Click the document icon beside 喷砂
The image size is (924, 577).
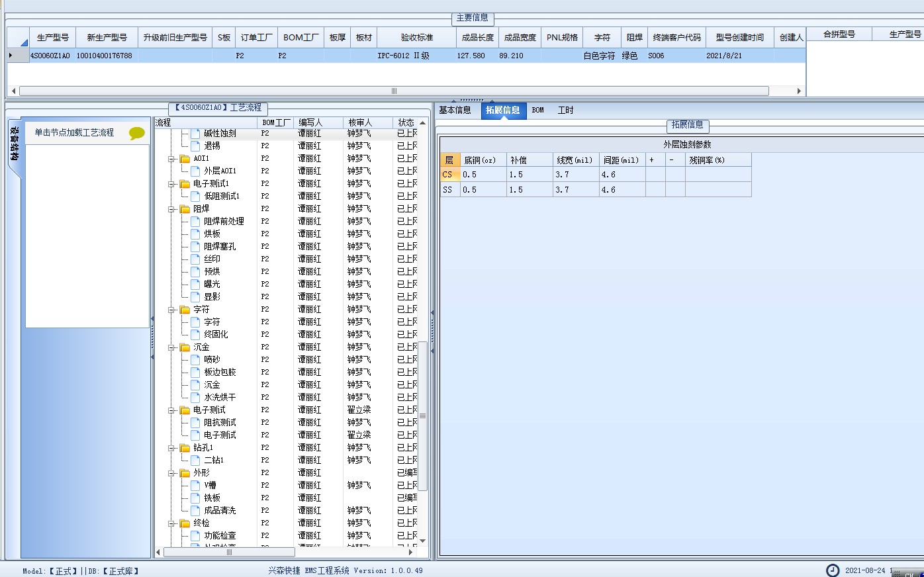195,359
